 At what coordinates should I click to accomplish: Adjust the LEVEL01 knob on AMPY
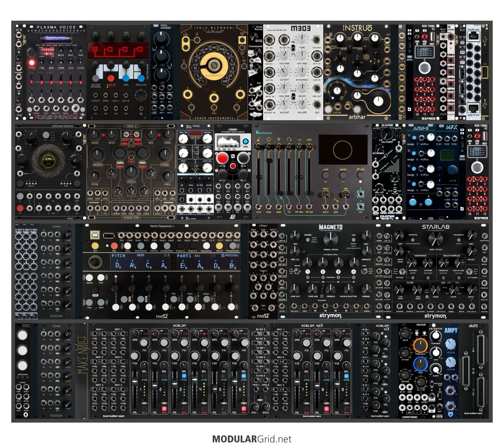click(x=450, y=344)
